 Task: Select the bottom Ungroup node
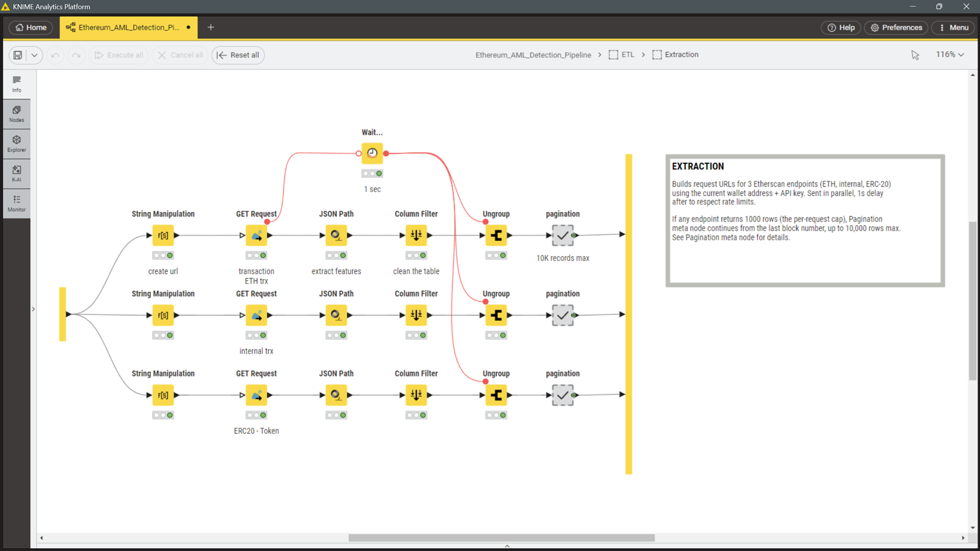(496, 395)
